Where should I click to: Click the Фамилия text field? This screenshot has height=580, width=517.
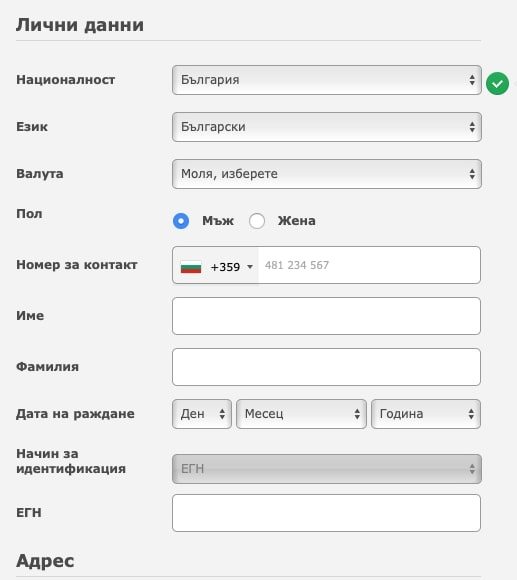coord(326,367)
